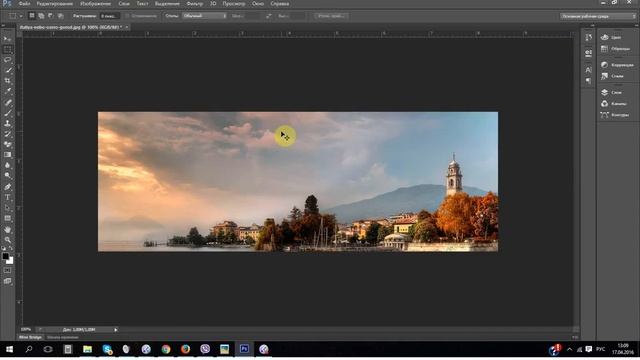Open the foreground color picker

(x=5, y=256)
